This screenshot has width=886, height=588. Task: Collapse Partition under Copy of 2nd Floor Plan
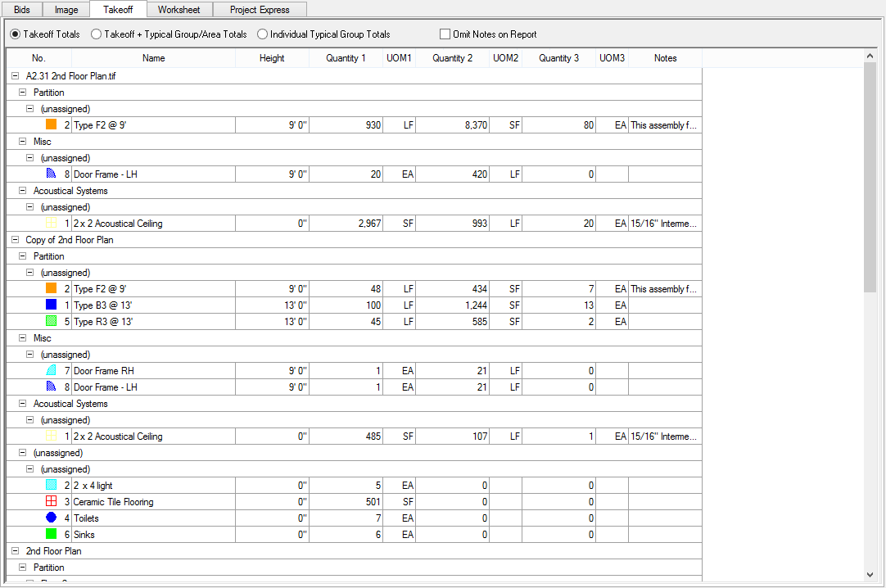(x=23, y=256)
